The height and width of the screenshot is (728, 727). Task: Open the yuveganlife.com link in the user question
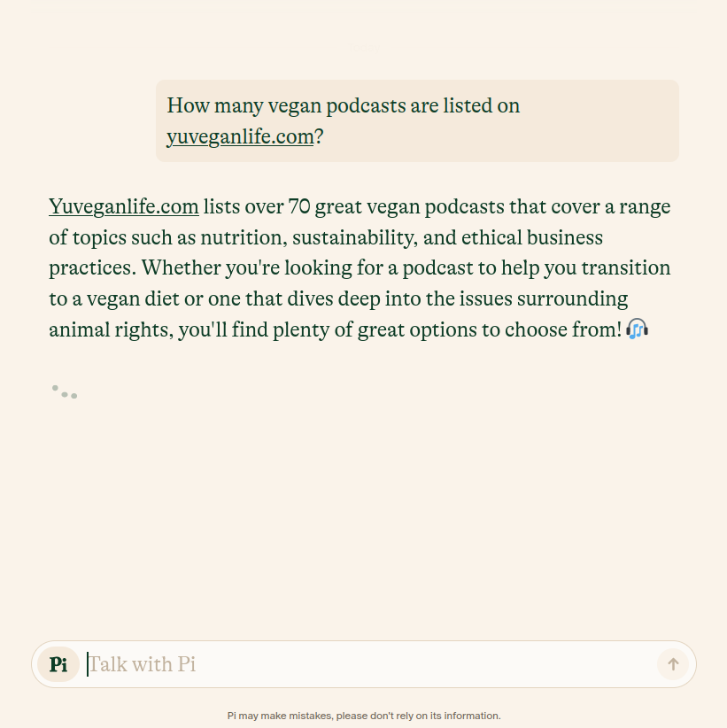coord(241,136)
